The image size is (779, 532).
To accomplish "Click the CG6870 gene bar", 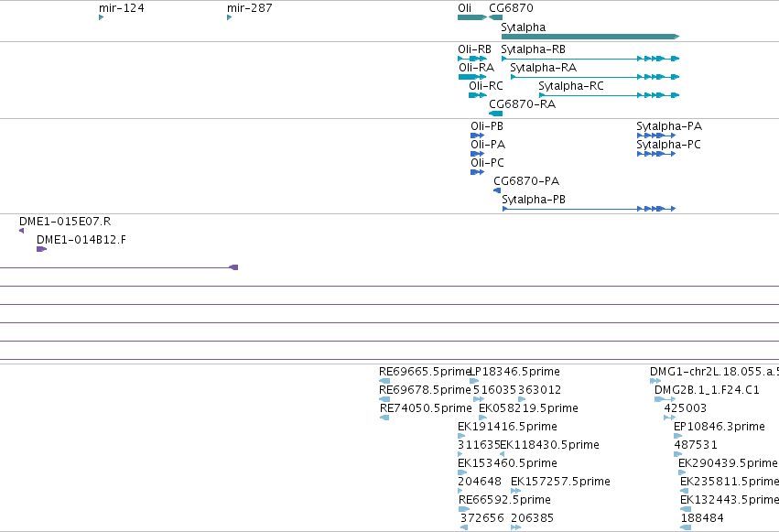I will tap(495, 17).
